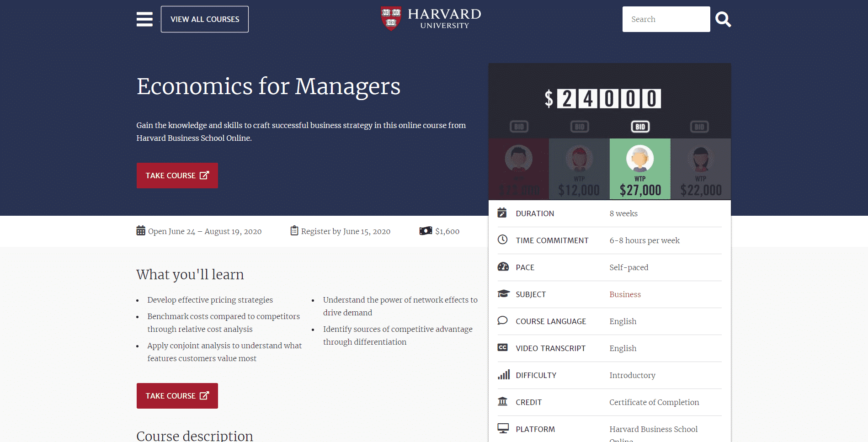The height and width of the screenshot is (442, 868).
Task: Click the $1,600 price text
Action: tap(447, 231)
